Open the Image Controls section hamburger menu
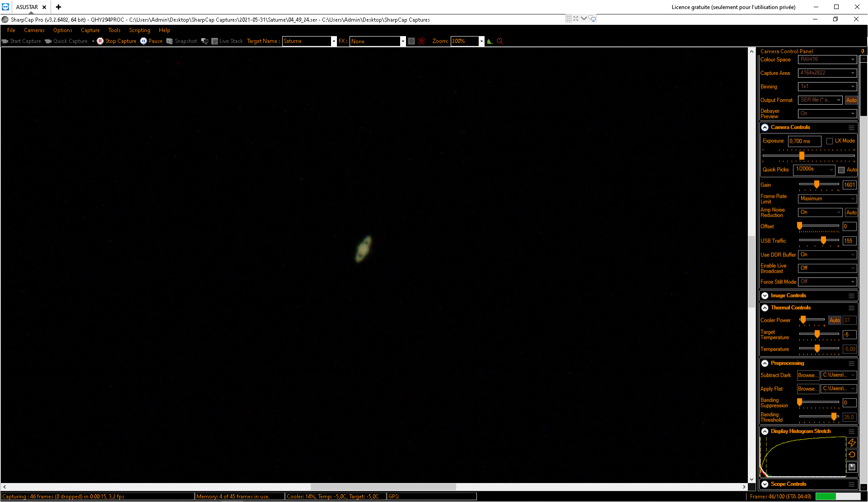Viewport: 868px width, 502px height. click(x=851, y=296)
